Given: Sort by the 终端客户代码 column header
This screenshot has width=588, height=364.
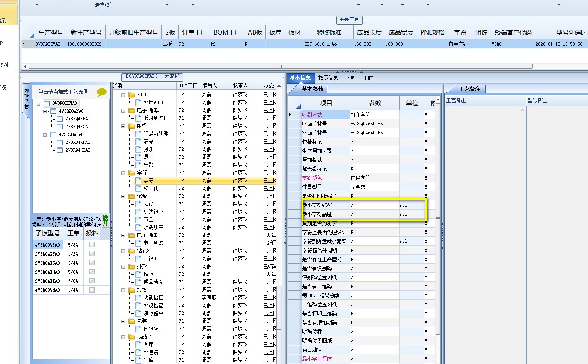Looking at the screenshot, I should (513, 32).
